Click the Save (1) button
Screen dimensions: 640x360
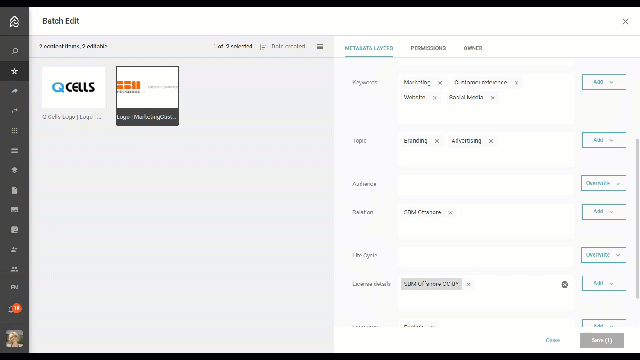[602, 340]
